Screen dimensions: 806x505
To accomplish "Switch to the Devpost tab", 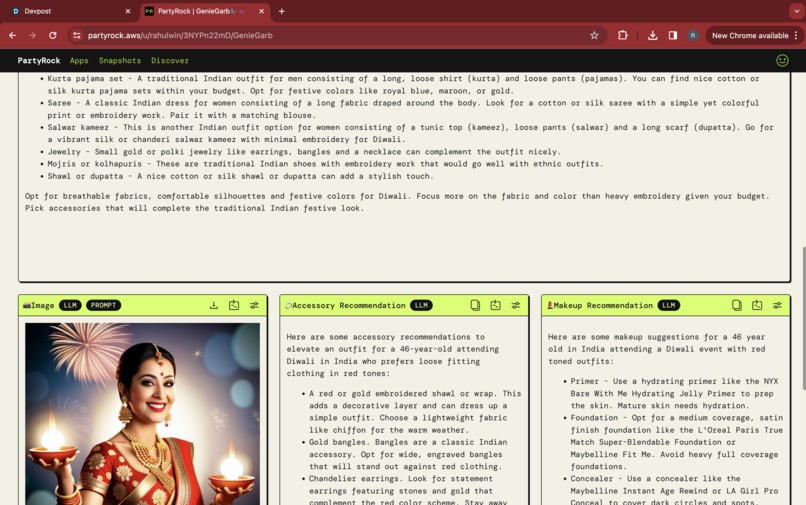I will (70, 11).
